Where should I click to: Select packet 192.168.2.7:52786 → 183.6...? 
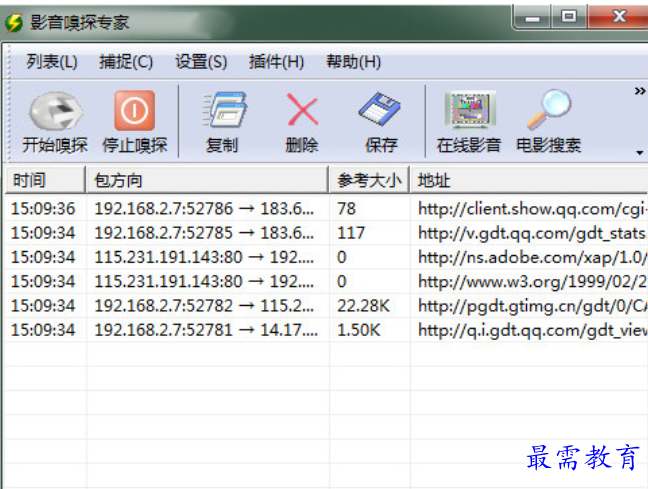click(x=204, y=209)
